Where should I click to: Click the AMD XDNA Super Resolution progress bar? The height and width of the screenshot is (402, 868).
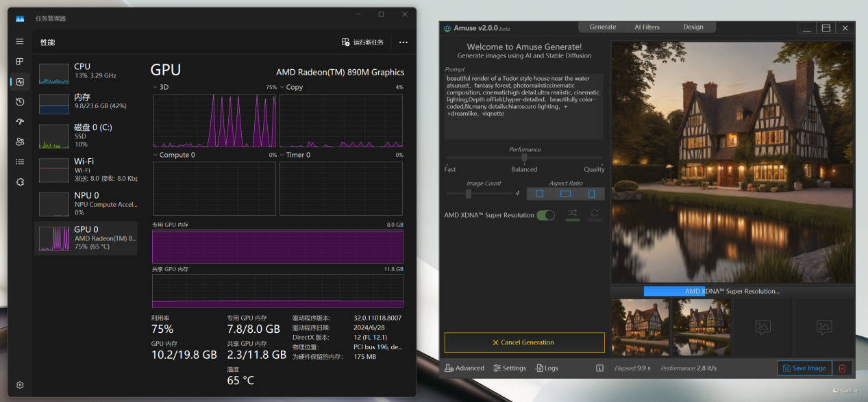pyautogui.click(x=732, y=291)
